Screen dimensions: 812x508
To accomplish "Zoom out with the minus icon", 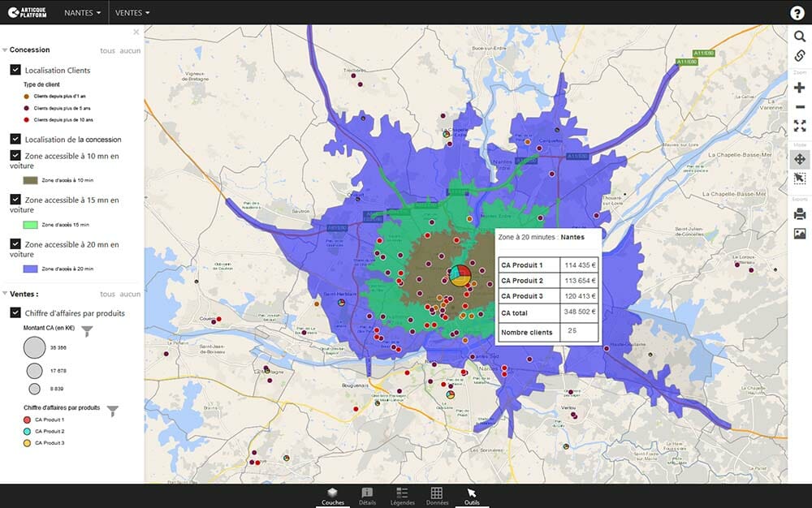I will click(x=800, y=107).
